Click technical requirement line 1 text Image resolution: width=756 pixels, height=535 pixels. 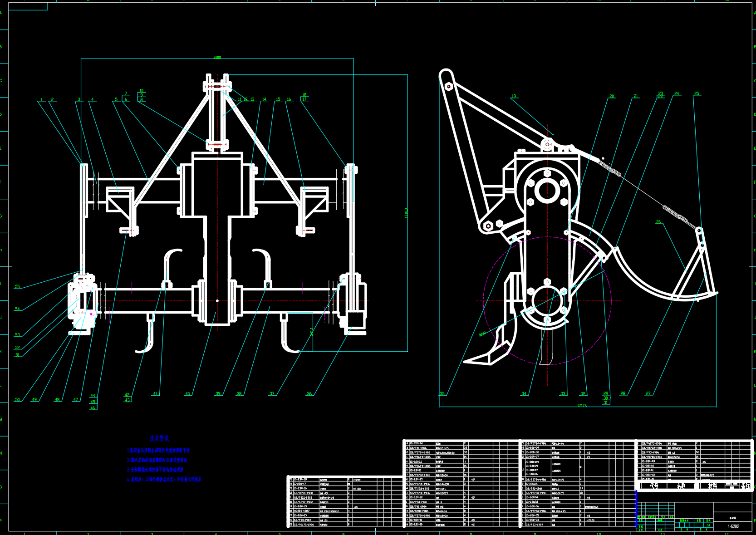pyautogui.click(x=158, y=451)
